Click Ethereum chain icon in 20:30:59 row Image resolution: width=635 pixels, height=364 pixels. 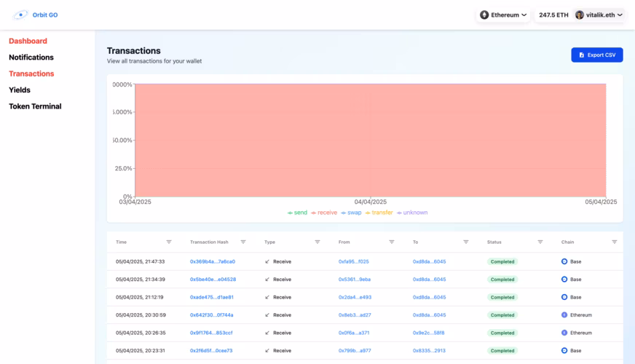coord(564,315)
